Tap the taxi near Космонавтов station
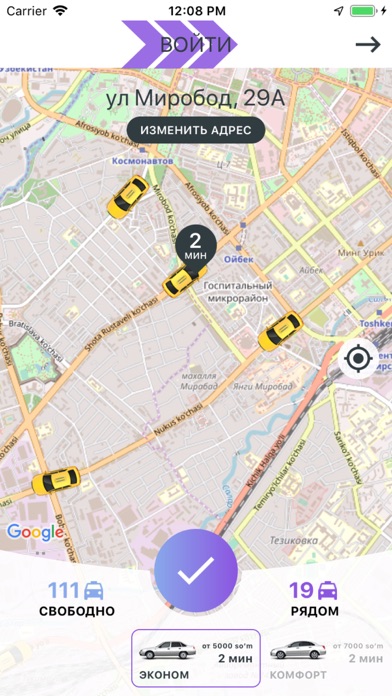The width and height of the screenshot is (392, 696). [128, 196]
